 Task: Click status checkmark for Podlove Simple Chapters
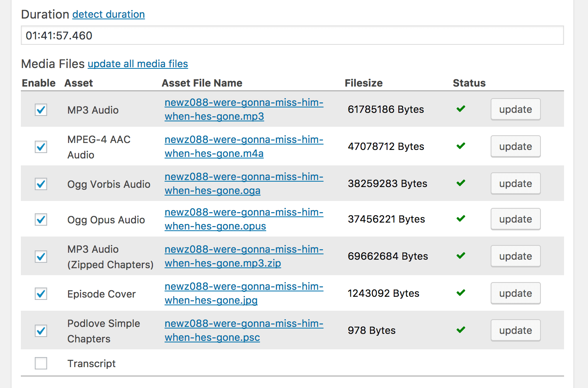pos(461,330)
